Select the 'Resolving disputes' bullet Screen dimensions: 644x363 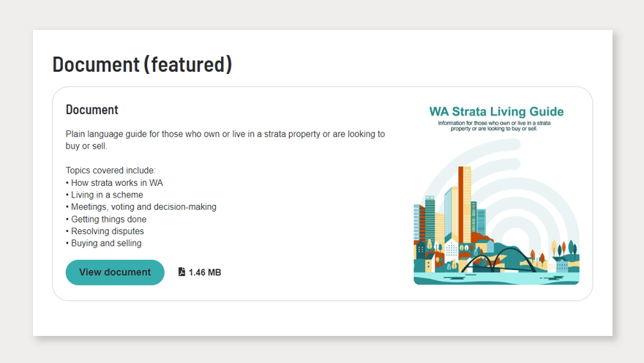(x=107, y=231)
